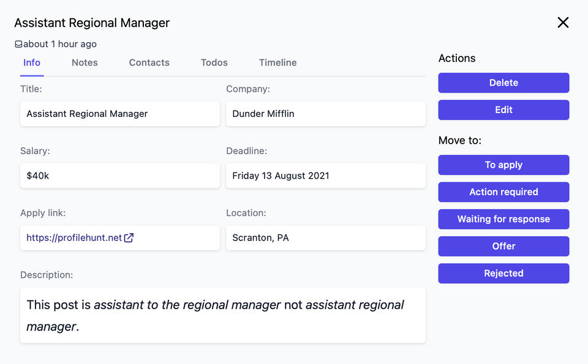Click the 'Company:' label
The width and height of the screenshot is (588, 364).
click(x=248, y=89)
